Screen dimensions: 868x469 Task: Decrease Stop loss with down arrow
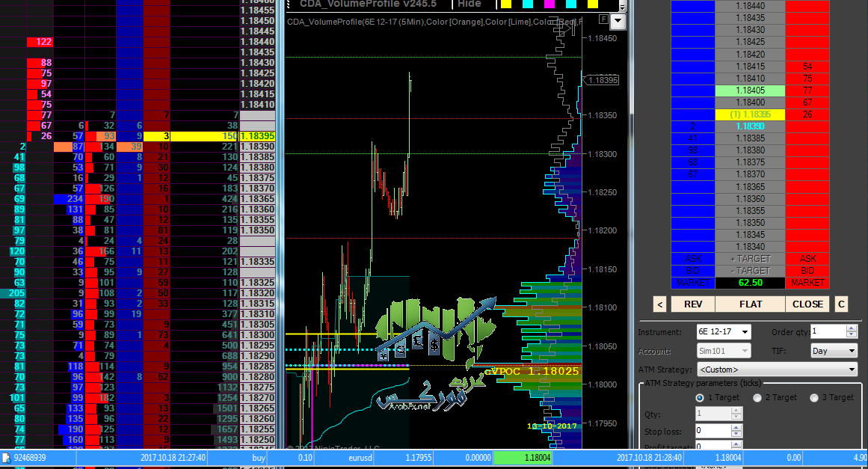tap(736, 434)
